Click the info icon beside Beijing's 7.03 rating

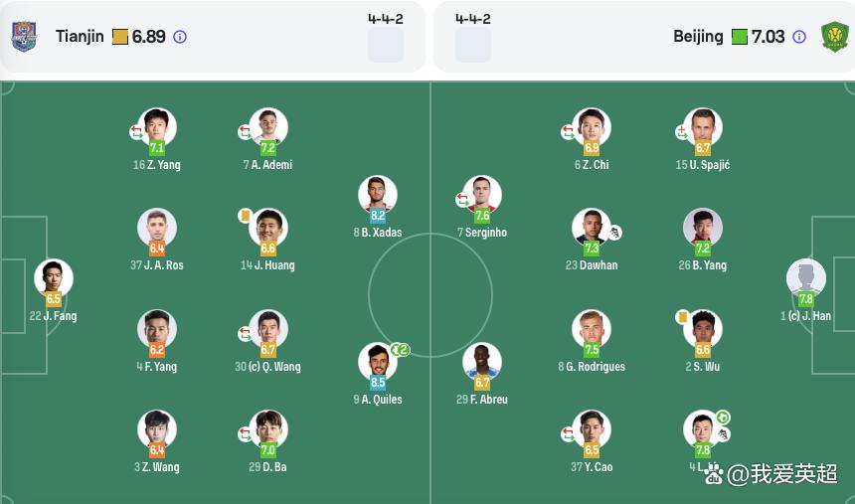pos(799,37)
